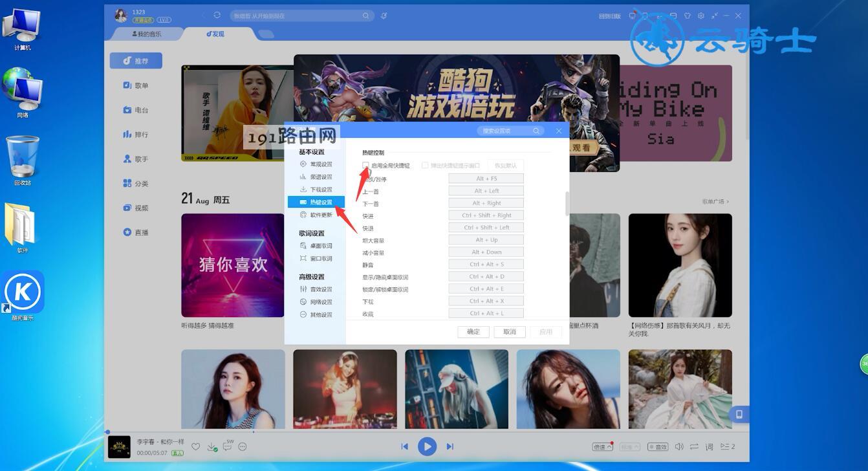The height and width of the screenshot is (471, 868).
Task: Open 网络设置 settings page
Action: 316,302
